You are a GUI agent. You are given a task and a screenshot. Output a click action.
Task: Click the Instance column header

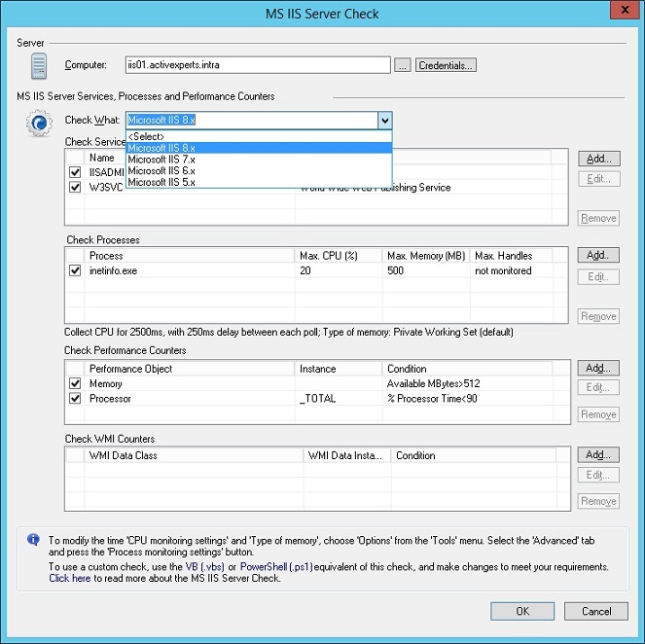[x=339, y=369]
